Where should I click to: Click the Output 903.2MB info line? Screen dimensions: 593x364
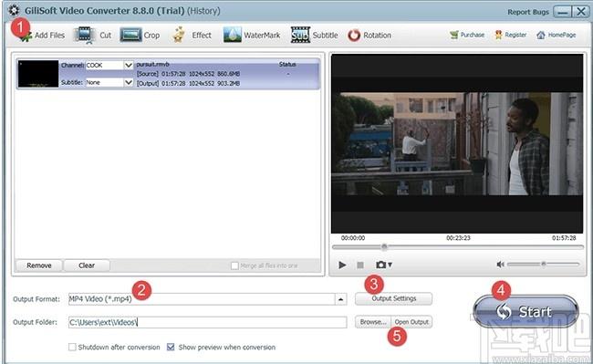[x=188, y=83]
